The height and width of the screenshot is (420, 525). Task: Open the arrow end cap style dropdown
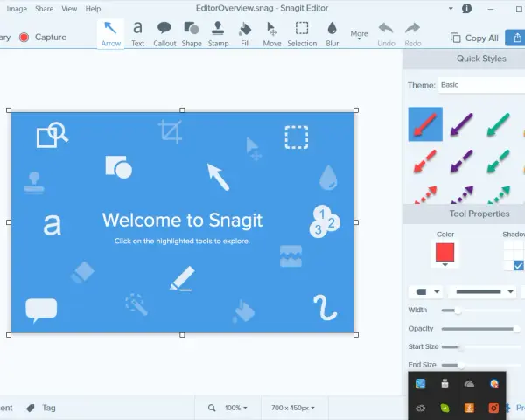coord(425,292)
